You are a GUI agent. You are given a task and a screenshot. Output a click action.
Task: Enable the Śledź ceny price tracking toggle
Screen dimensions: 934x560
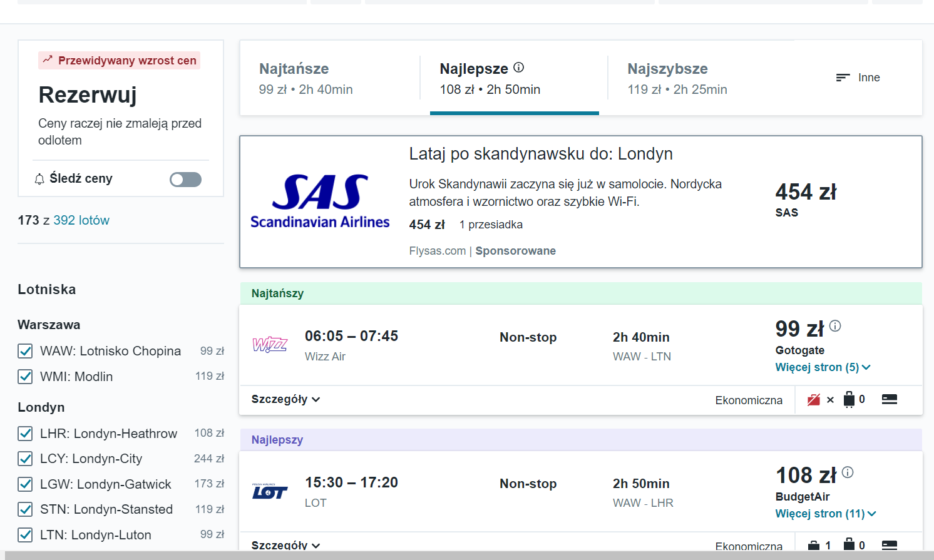pos(185,180)
